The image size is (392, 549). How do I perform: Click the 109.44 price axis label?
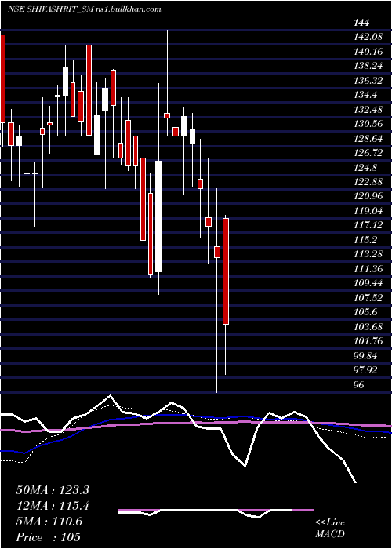point(368,283)
